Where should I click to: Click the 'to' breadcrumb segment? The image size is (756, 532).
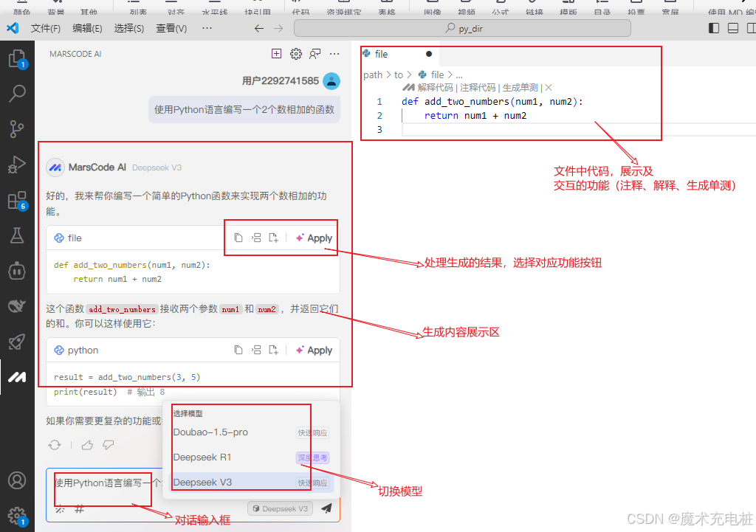(398, 75)
